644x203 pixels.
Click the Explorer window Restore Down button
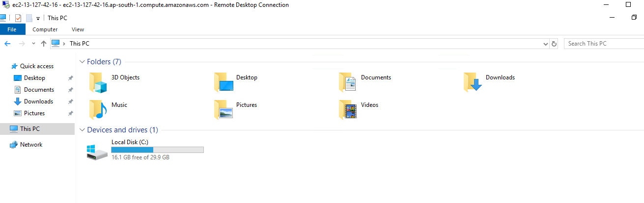pyautogui.click(x=634, y=18)
